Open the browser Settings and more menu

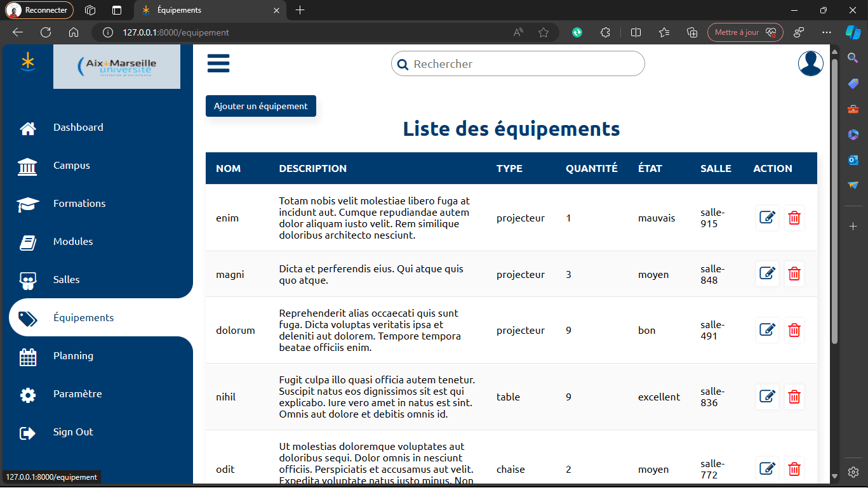click(x=826, y=32)
